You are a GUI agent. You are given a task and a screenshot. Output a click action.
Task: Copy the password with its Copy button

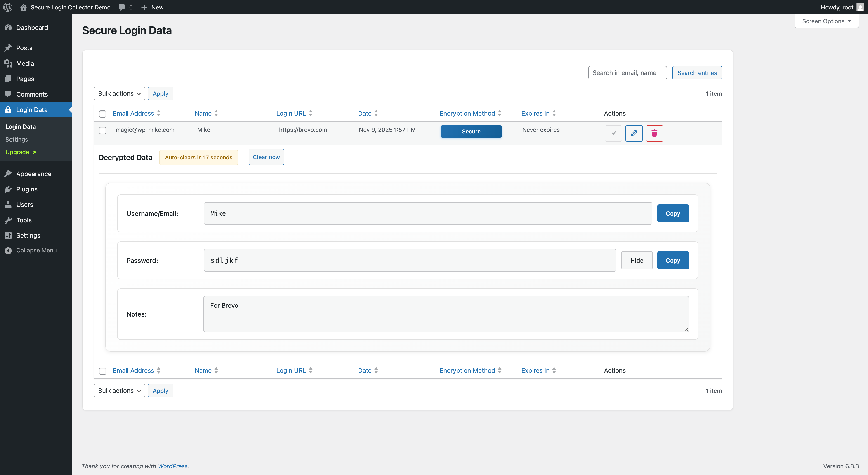[672, 260]
